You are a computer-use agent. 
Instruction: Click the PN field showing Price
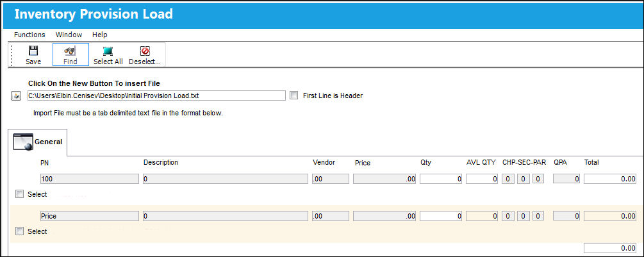point(90,216)
